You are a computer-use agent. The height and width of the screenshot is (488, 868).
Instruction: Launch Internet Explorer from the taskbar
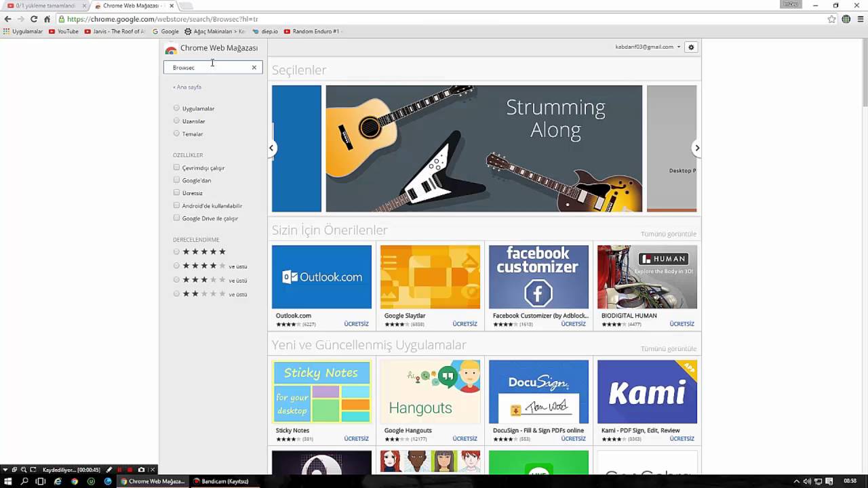(58, 481)
